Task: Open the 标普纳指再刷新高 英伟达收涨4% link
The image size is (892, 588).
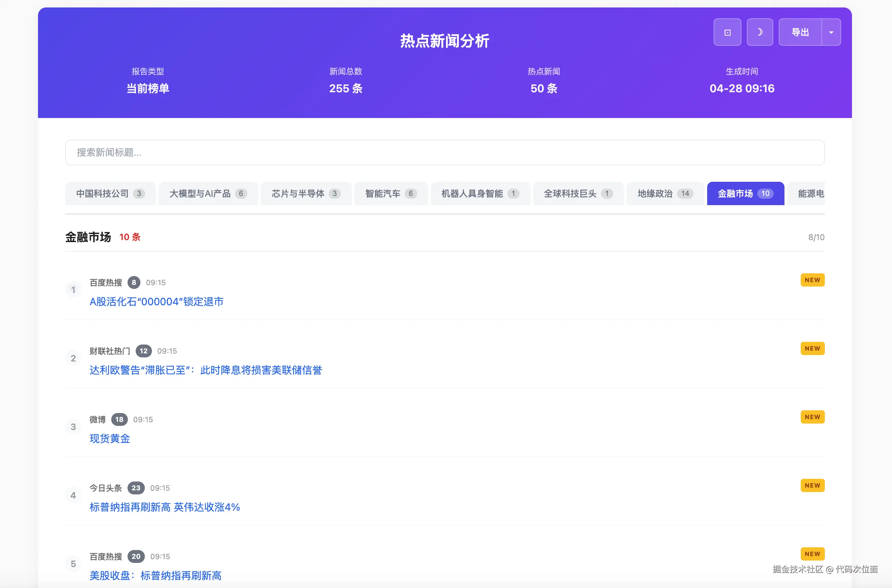Action: (x=165, y=507)
